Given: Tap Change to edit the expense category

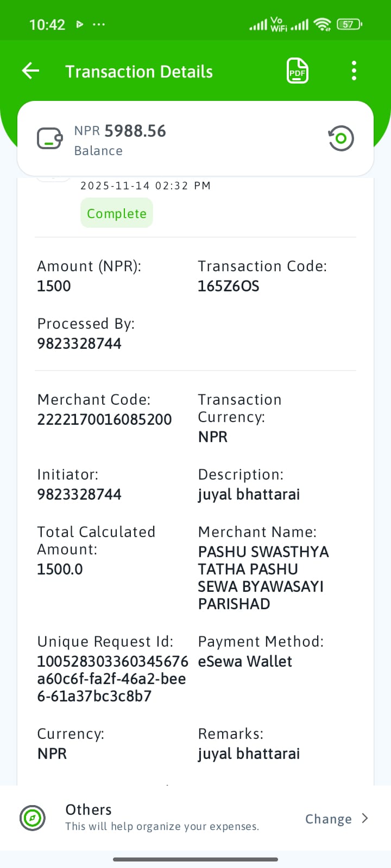Looking at the screenshot, I should 328,819.
